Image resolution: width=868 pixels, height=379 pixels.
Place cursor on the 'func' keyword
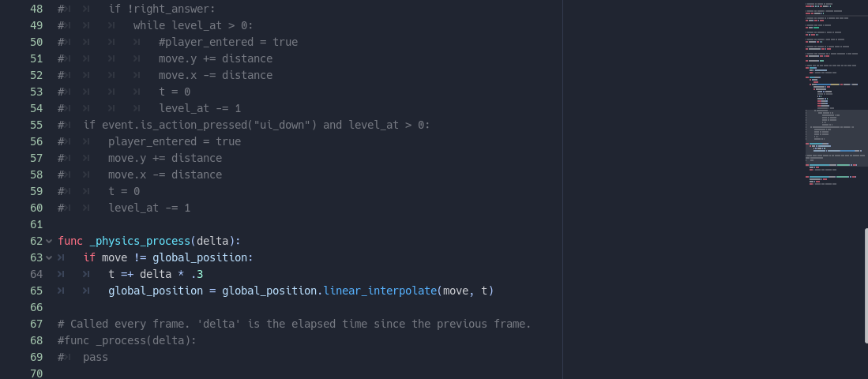(x=70, y=242)
